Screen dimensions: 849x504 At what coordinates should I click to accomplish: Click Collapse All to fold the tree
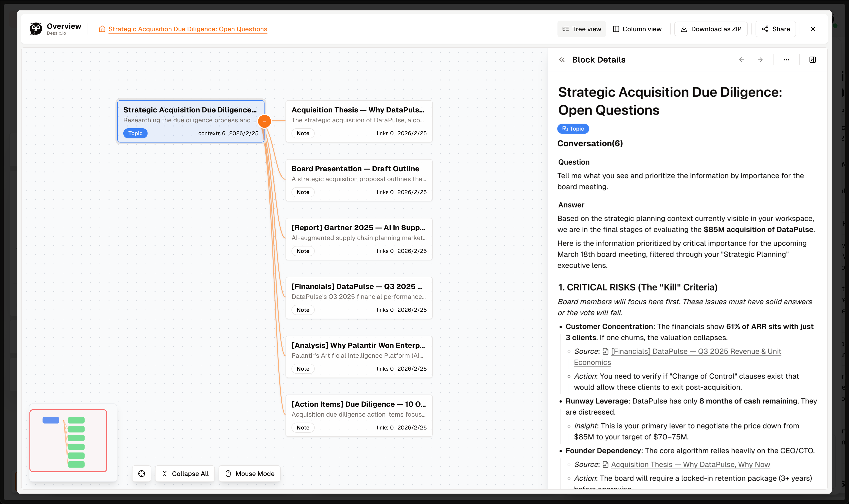[x=185, y=473]
